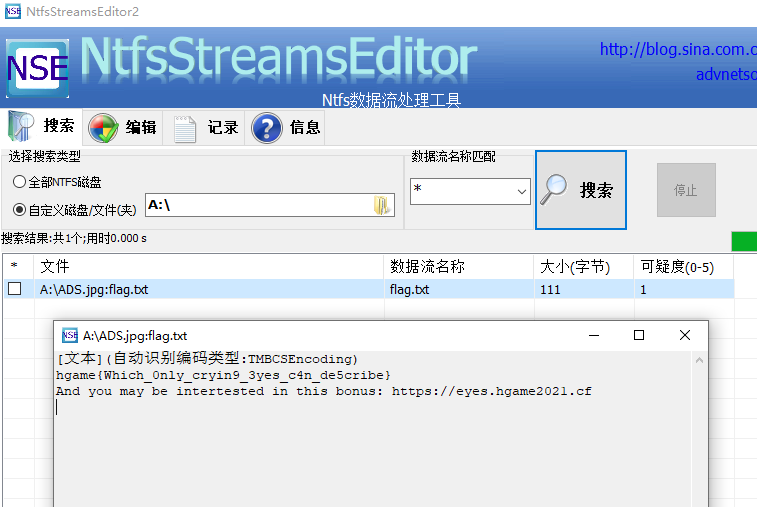Image resolution: width=757 pixels, height=507 pixels.
Task: Open the blog.sina.com link in banner
Action: (678, 49)
